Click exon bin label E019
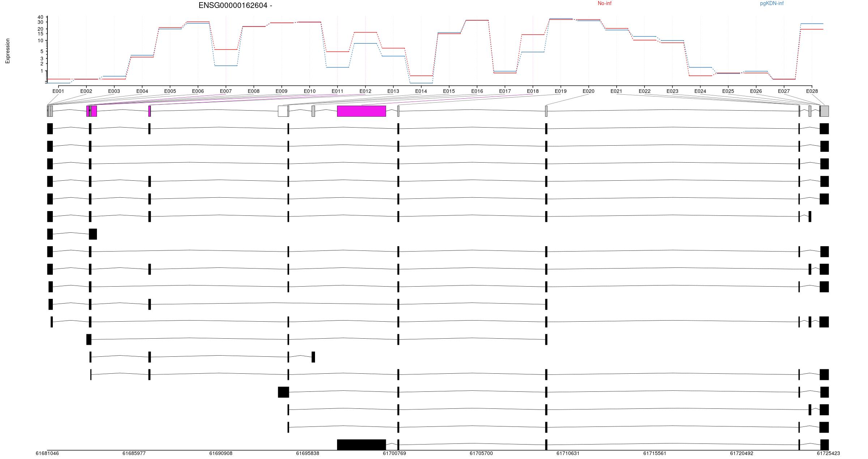The height and width of the screenshot is (459, 868). 561,91
